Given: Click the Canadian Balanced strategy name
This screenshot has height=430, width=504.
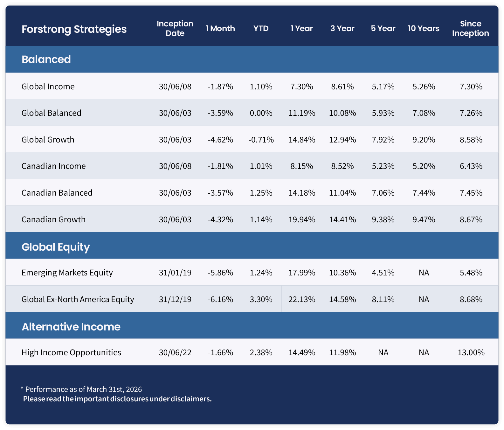Looking at the screenshot, I should (57, 193).
